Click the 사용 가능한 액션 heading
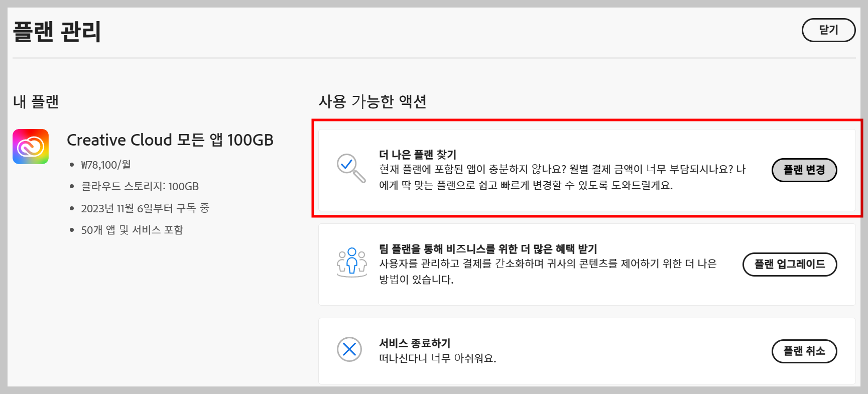Image resolution: width=868 pixels, height=394 pixels. pyautogui.click(x=373, y=101)
